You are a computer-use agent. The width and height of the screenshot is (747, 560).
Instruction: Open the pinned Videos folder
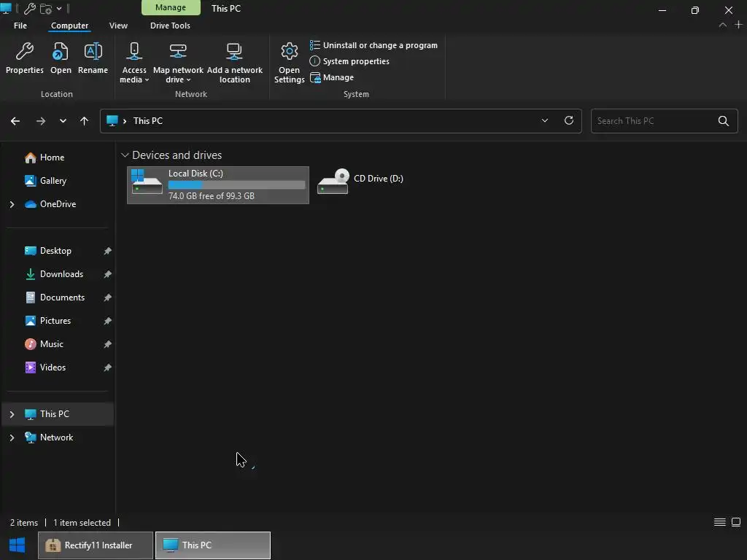point(53,367)
